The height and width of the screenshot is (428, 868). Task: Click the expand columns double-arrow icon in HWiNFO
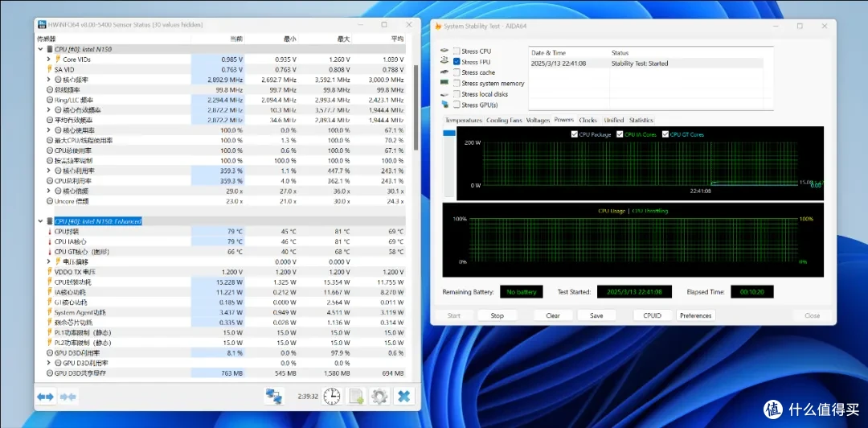click(x=45, y=397)
